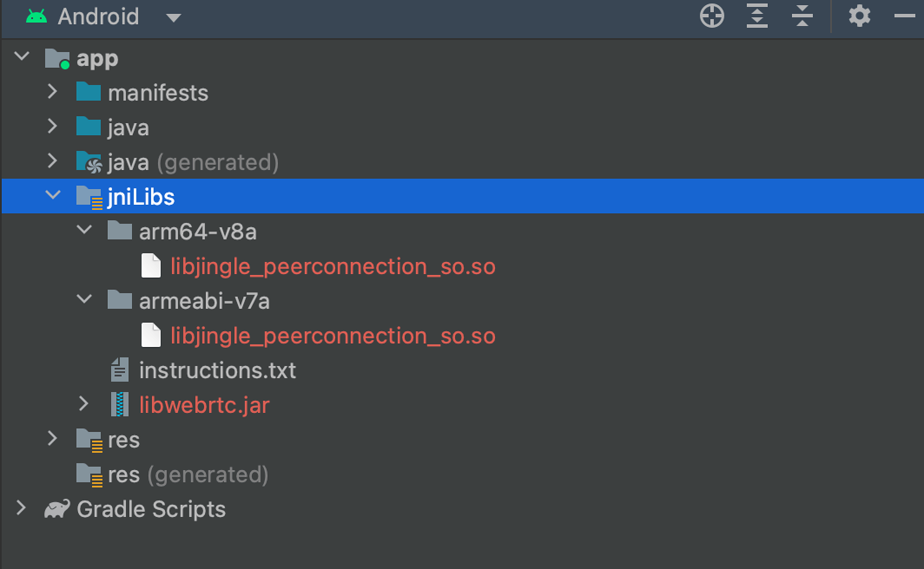
Task: Open the project view gear options
Action: click(859, 16)
